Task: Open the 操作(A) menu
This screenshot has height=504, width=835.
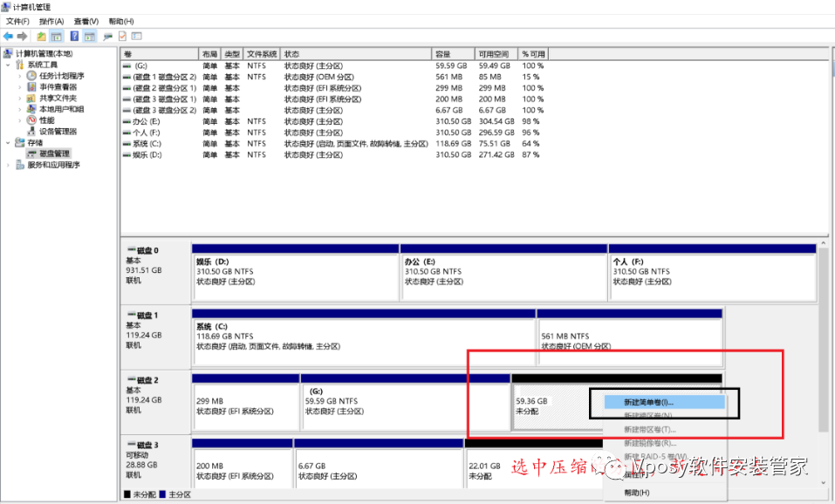Action: pyautogui.click(x=51, y=21)
